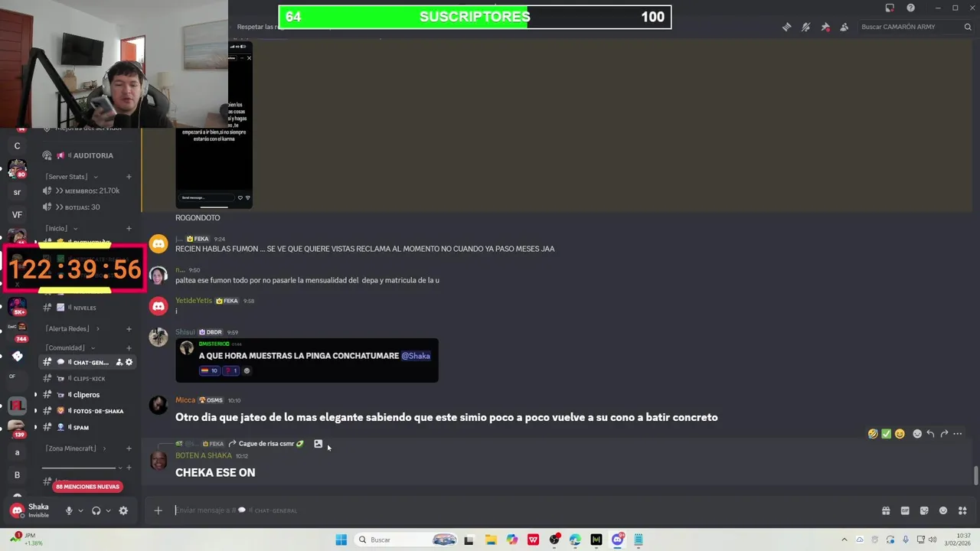Viewport: 980px width, 551px height.
Task: React with the grinning squint emoji
Action: click(900, 434)
